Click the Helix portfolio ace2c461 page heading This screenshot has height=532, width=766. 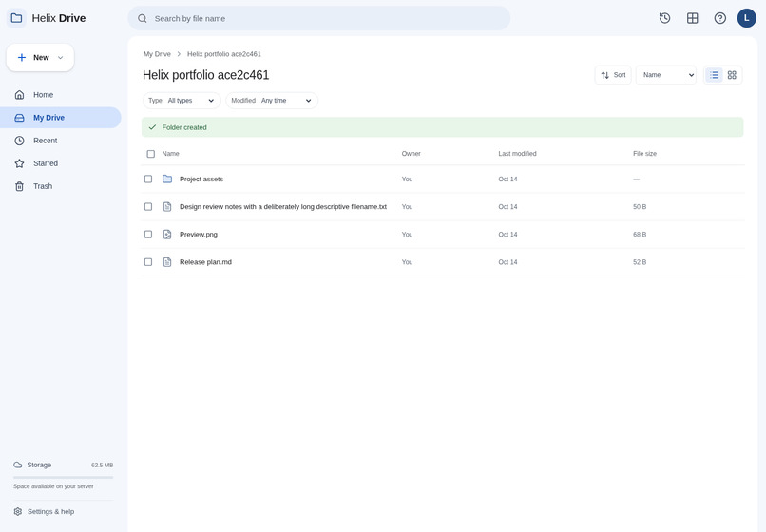click(x=205, y=75)
